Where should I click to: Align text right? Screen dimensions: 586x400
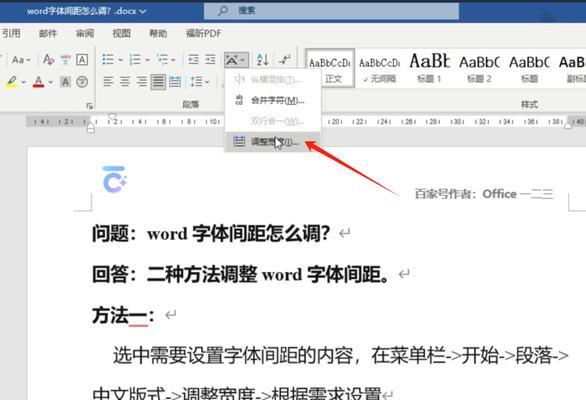[142, 81]
